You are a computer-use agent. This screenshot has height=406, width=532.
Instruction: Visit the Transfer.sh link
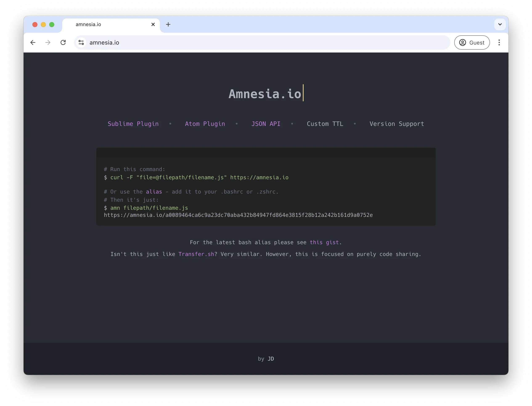click(x=196, y=254)
